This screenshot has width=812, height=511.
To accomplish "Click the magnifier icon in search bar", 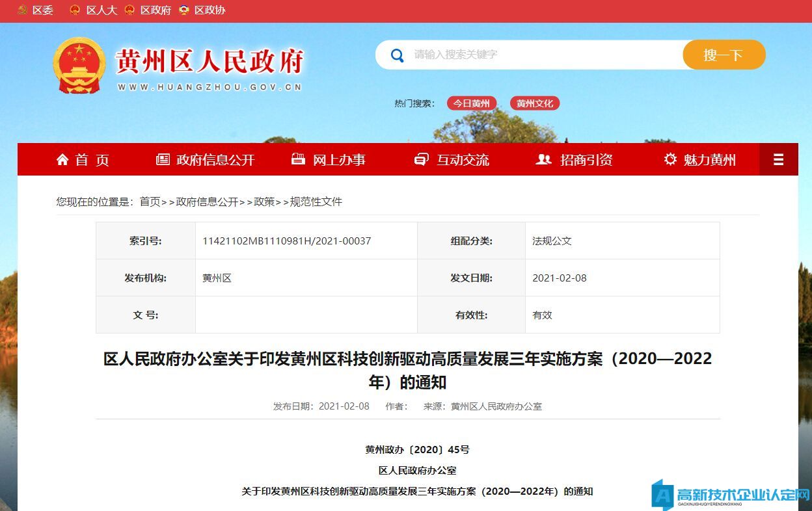I will (x=397, y=55).
